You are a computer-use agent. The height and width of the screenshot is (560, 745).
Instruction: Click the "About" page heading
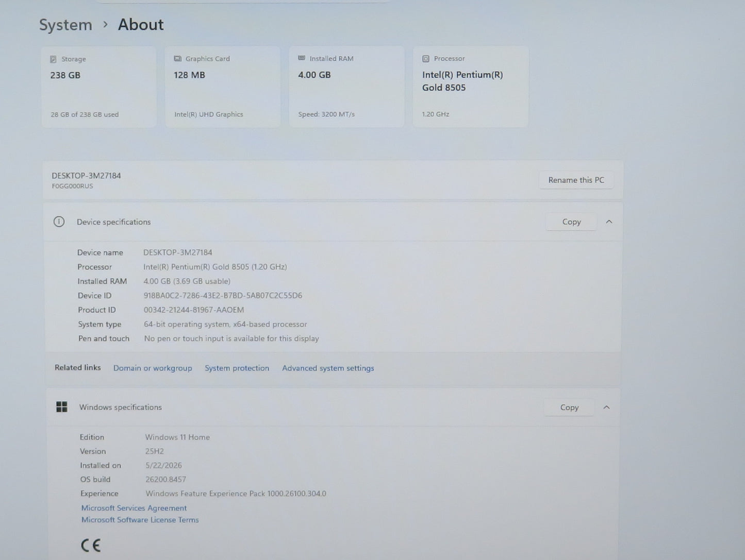coord(141,24)
